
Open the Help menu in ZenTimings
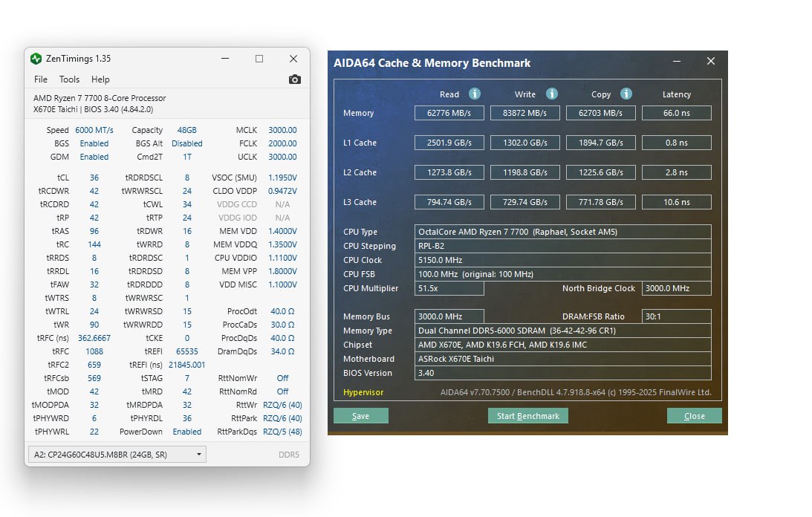tap(100, 79)
